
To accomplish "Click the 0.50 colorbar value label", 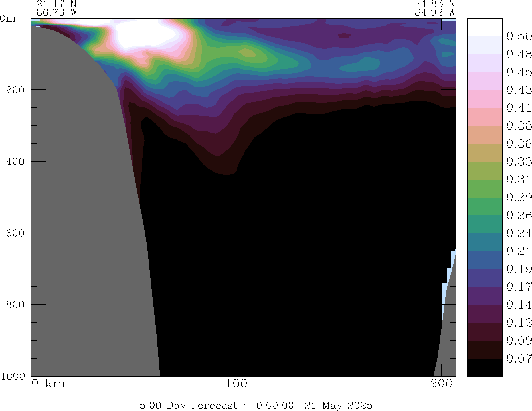I will (519, 36).
